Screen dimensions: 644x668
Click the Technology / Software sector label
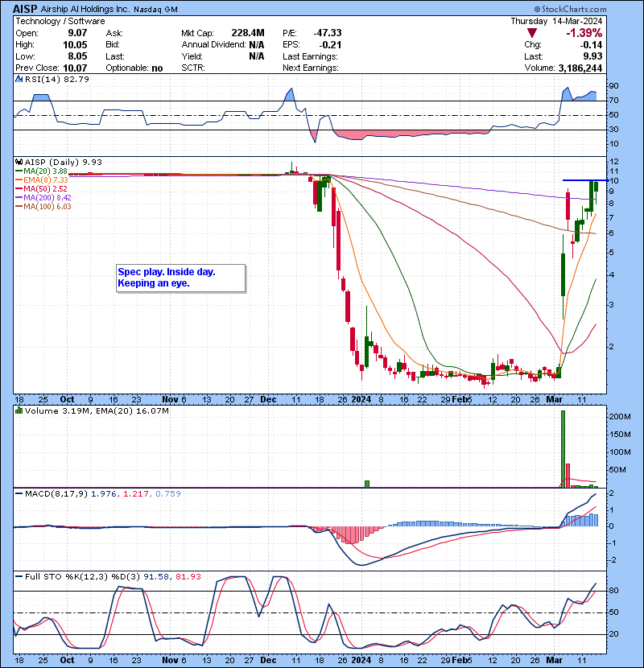[60, 21]
